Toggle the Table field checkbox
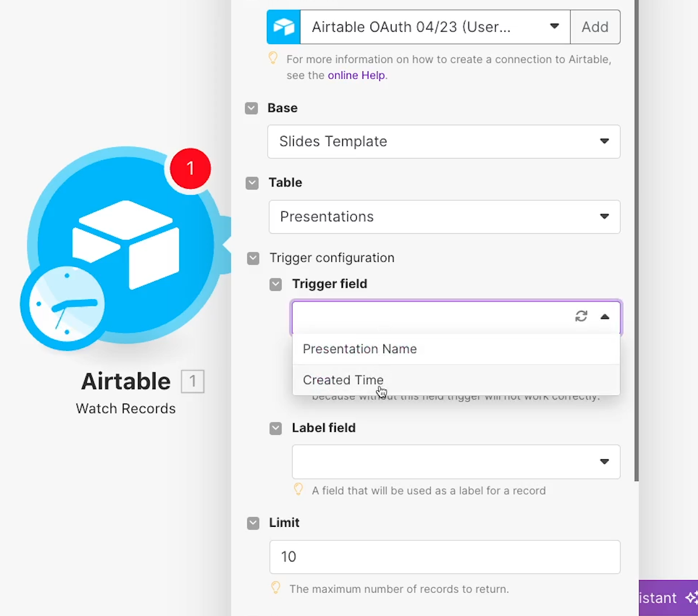Screen dimensions: 698x616 click(x=252, y=183)
